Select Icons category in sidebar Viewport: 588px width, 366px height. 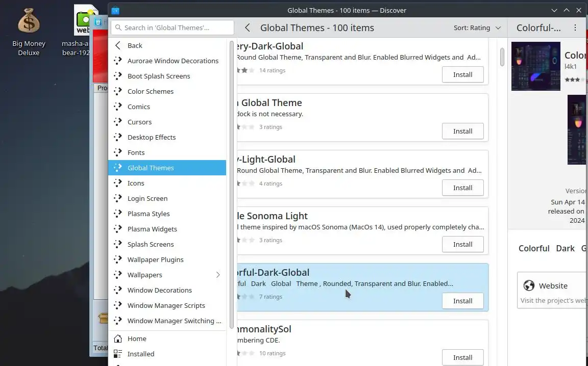click(x=136, y=183)
